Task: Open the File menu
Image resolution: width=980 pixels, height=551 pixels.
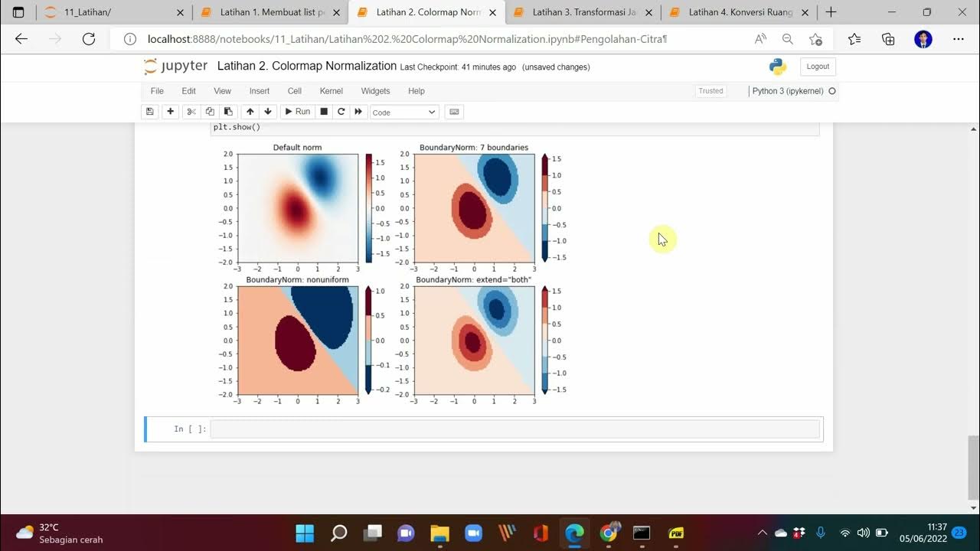Action: pyautogui.click(x=157, y=91)
